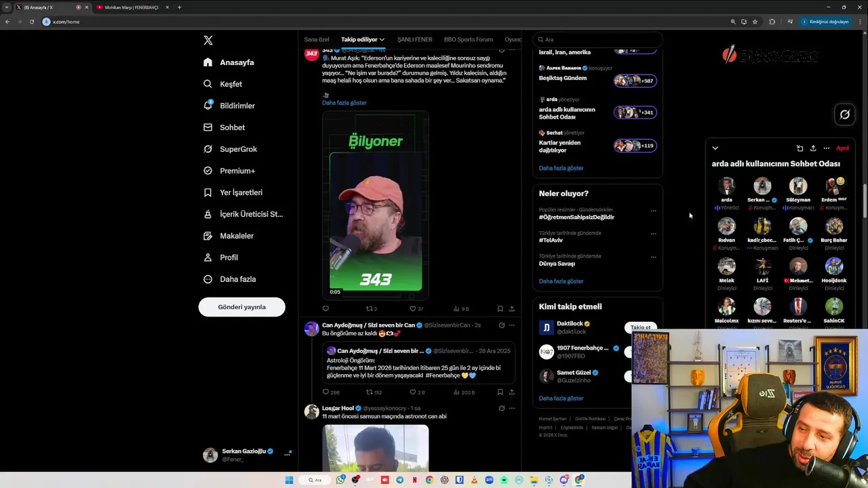Switch to BBO Sports Forum tab
Image resolution: width=868 pixels, height=488 pixels.
click(x=469, y=39)
